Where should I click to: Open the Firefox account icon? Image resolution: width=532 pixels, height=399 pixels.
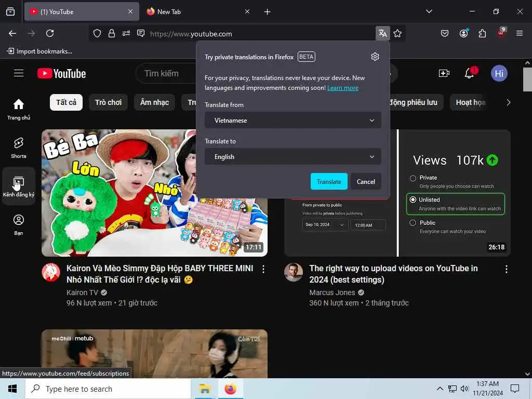click(x=464, y=33)
